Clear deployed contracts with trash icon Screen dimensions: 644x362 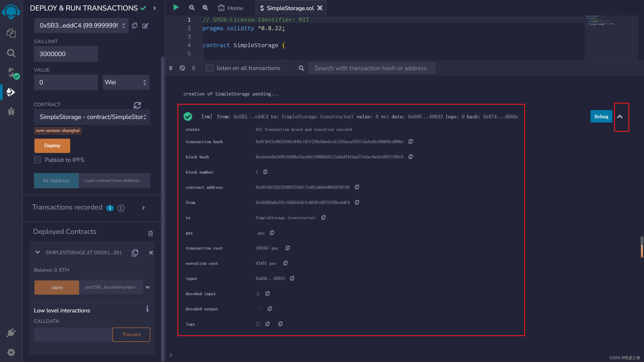[x=150, y=233]
